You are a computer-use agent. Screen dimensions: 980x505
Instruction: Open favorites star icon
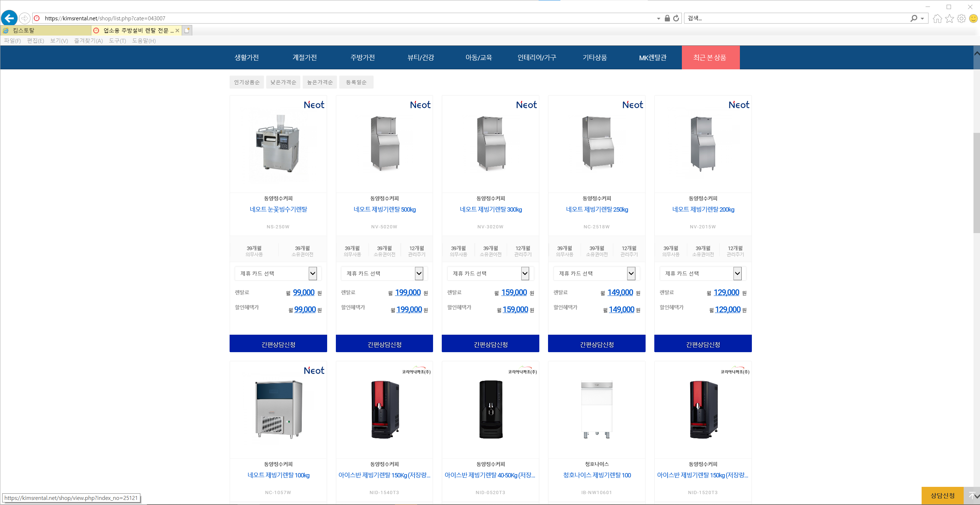pos(950,18)
